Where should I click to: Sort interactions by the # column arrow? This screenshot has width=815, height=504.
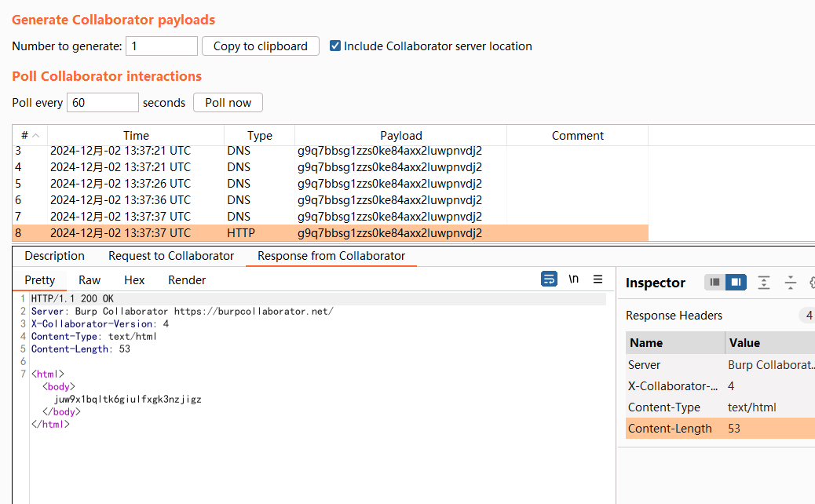[x=35, y=136]
